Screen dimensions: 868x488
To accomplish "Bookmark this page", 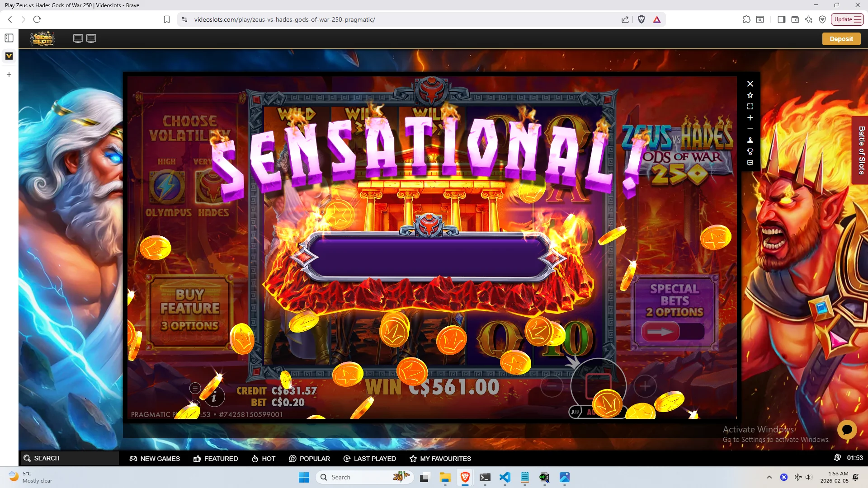I will pos(167,19).
